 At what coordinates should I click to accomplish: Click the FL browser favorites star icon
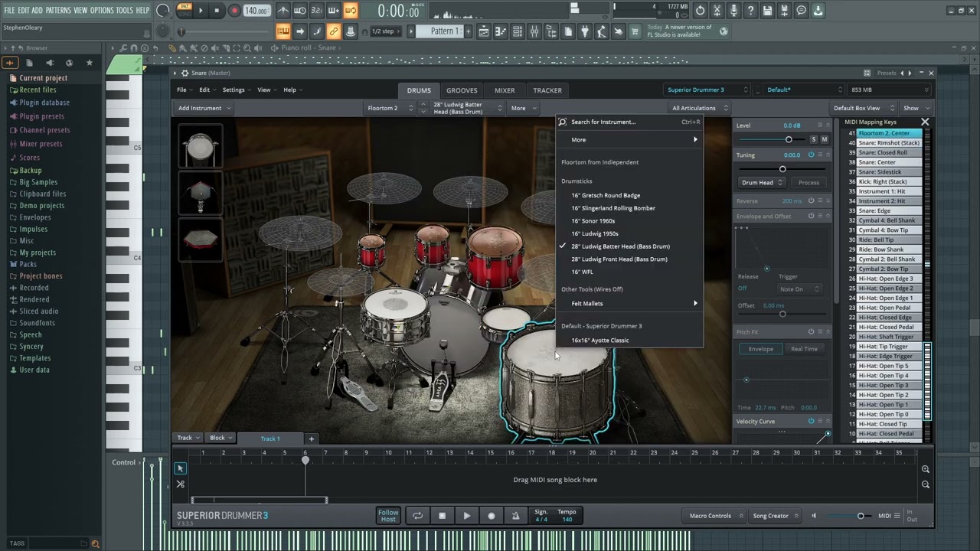90,63
